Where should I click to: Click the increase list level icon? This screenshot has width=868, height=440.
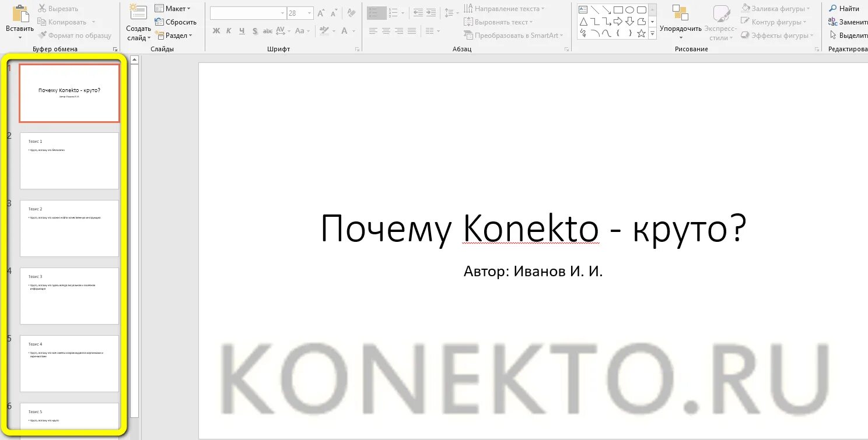point(430,13)
